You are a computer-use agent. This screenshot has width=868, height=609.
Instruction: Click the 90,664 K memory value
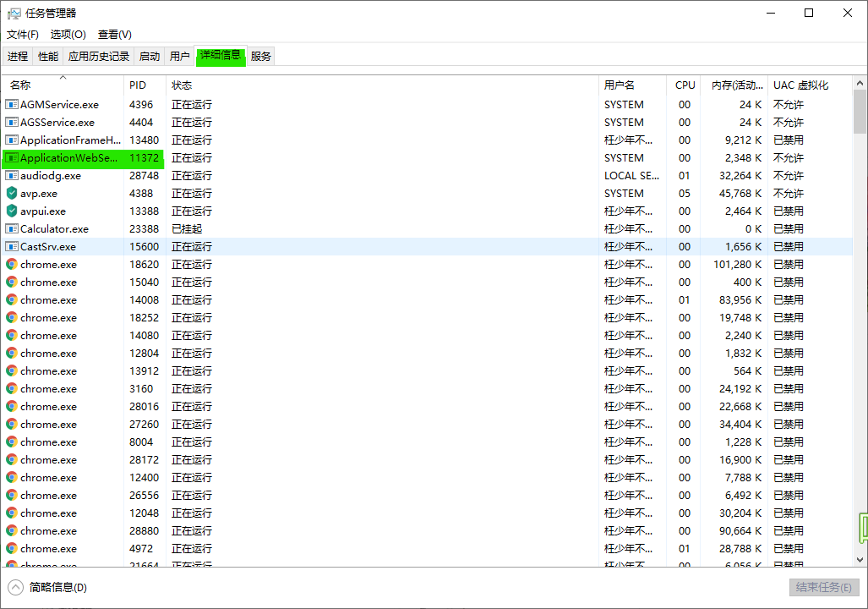pyautogui.click(x=740, y=531)
